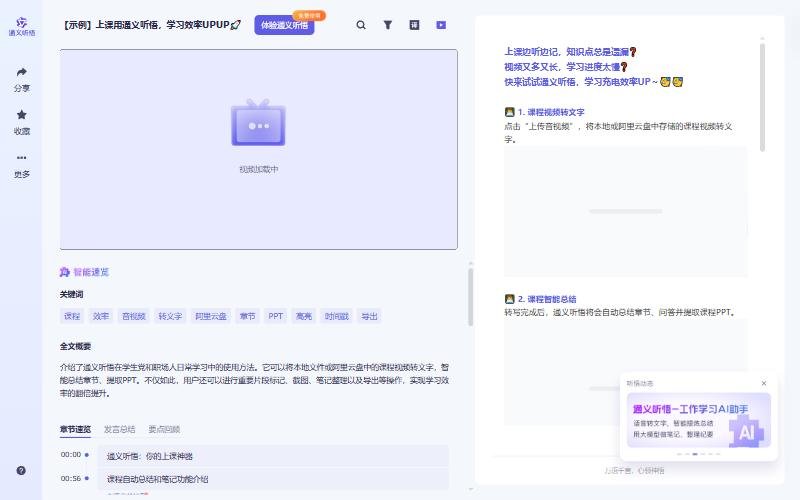Viewport: 800px width, 500px height.
Task: Click the 关键词 heading
Action: [71, 294]
